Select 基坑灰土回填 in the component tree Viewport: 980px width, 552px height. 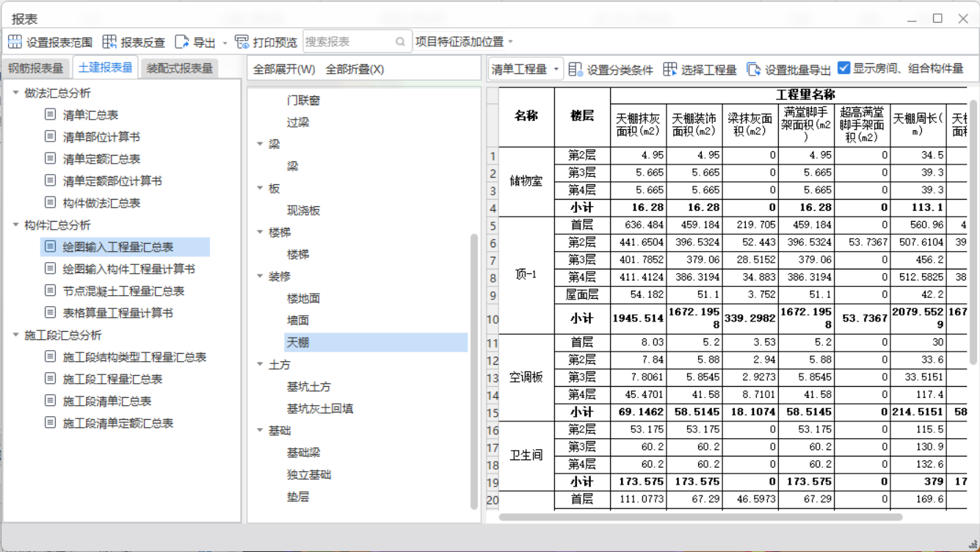[320, 408]
